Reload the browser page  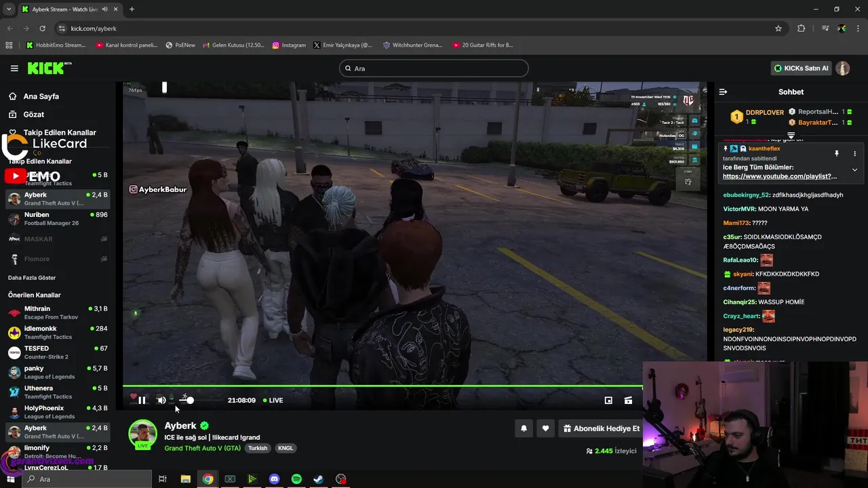42,28
